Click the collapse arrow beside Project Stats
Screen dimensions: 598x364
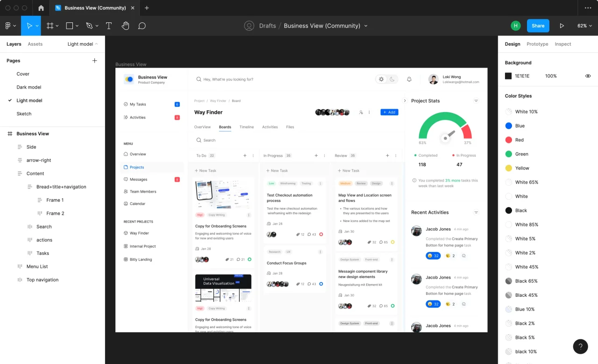[405, 101]
